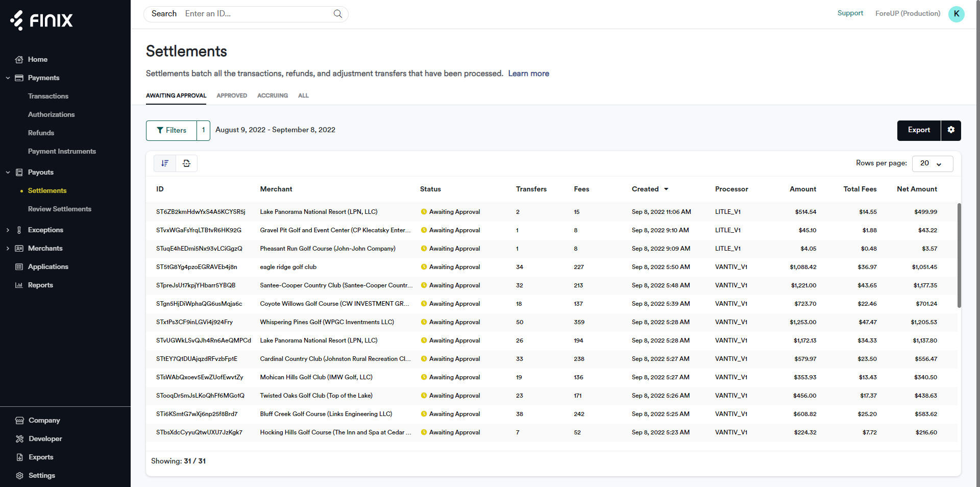
Task: Click the Company icon in sidebar
Action: coord(20,421)
